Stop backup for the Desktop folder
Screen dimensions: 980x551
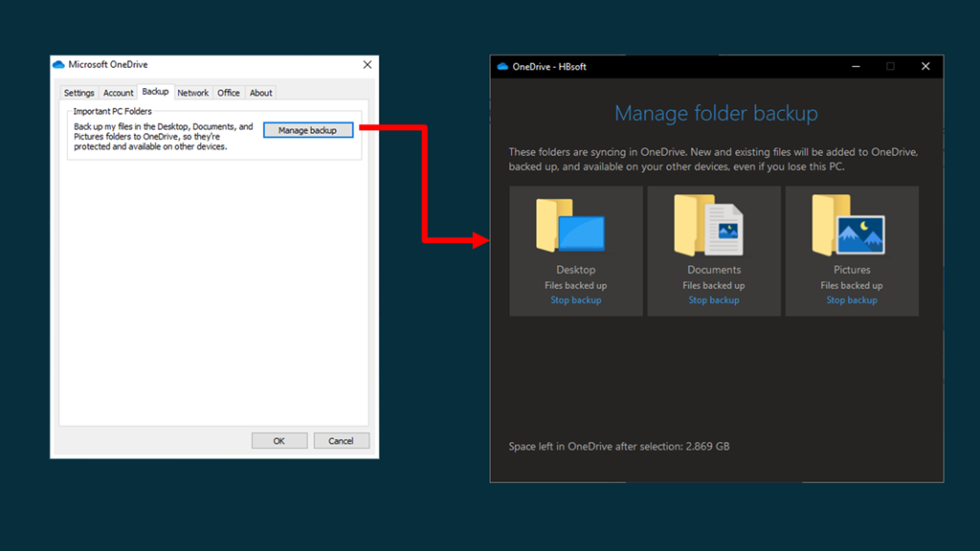(576, 300)
